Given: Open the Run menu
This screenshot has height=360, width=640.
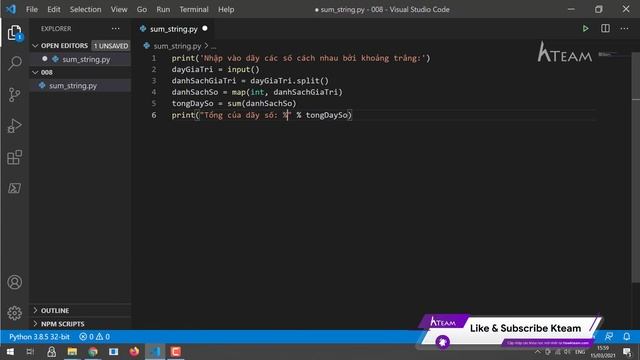Looking at the screenshot, I should click(163, 9).
